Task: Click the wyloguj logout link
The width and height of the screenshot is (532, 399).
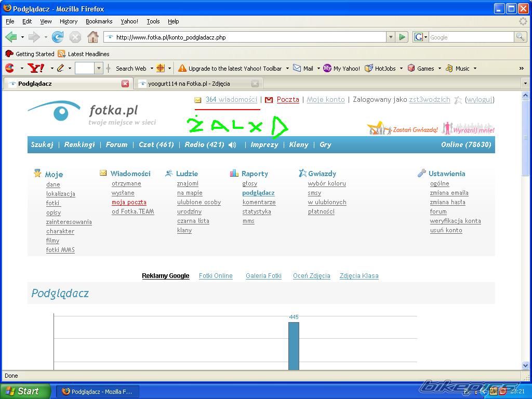Action: 479,99
